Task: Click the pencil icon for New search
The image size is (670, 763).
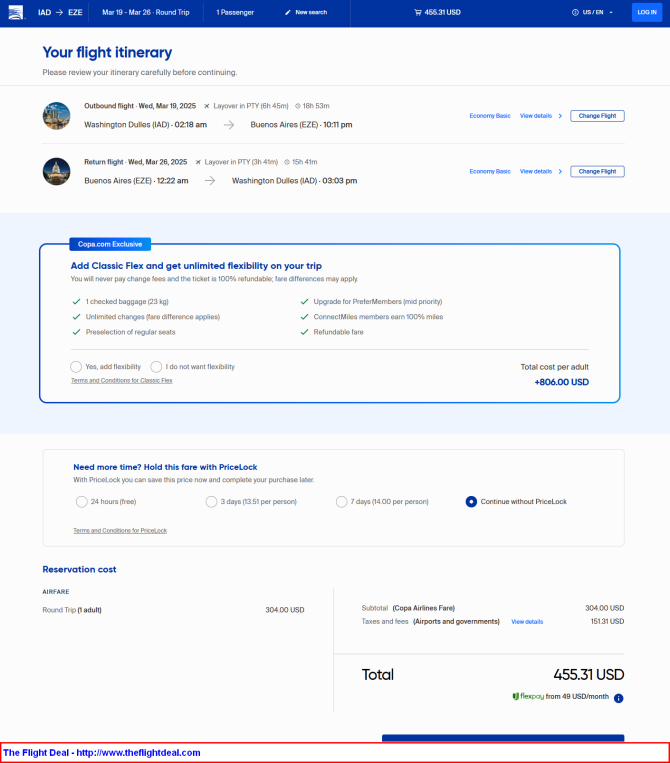Action: 287,12
